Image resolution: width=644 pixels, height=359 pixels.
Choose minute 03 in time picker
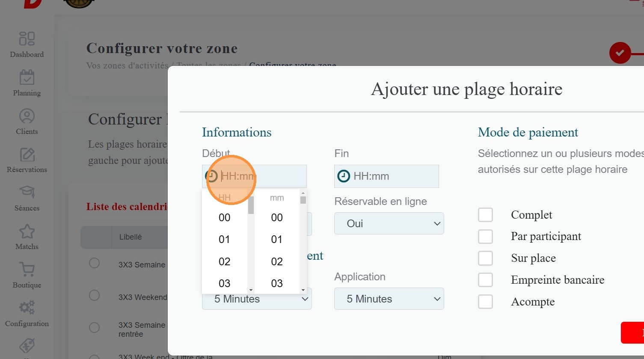coord(277,283)
